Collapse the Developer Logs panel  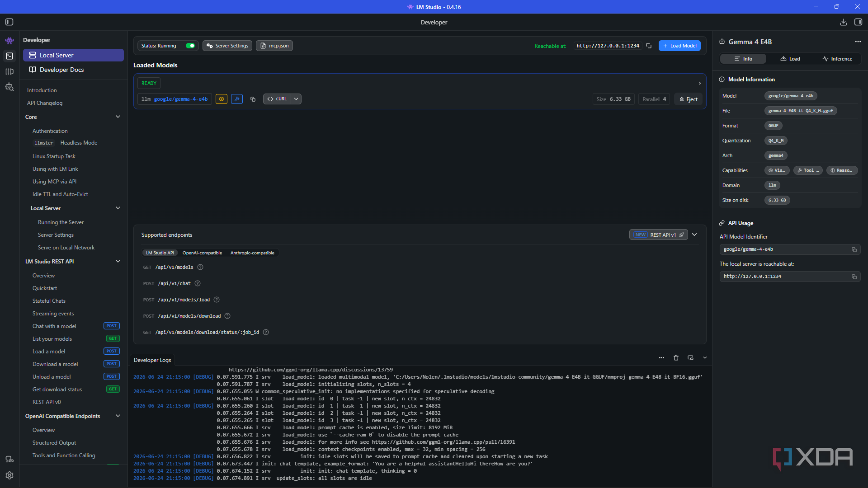[x=705, y=357]
